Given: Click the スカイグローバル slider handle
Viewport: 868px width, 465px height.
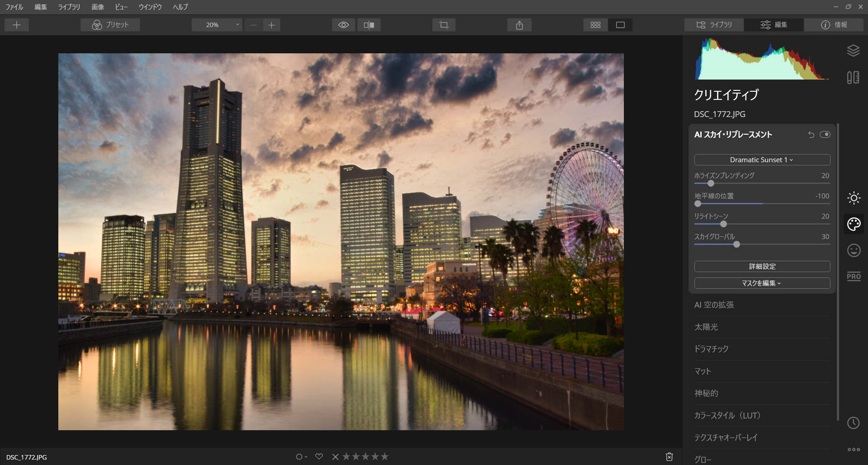Looking at the screenshot, I should (x=736, y=244).
